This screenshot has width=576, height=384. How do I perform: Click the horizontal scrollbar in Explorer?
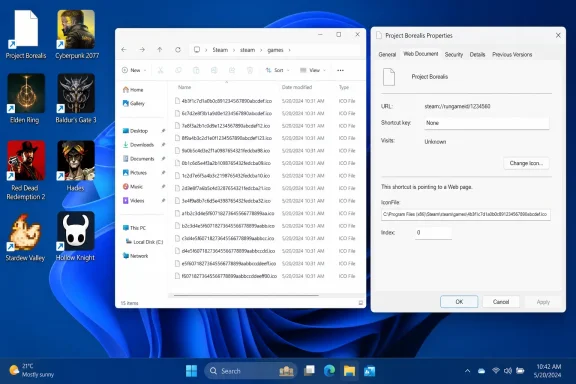pyautogui.click(x=246, y=295)
